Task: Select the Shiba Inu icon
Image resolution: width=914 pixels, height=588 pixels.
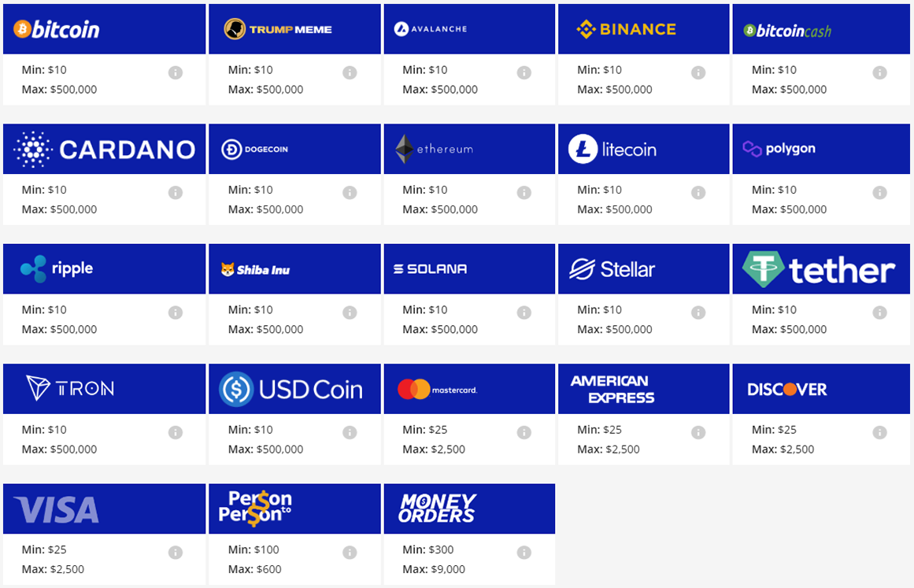Action: [226, 268]
